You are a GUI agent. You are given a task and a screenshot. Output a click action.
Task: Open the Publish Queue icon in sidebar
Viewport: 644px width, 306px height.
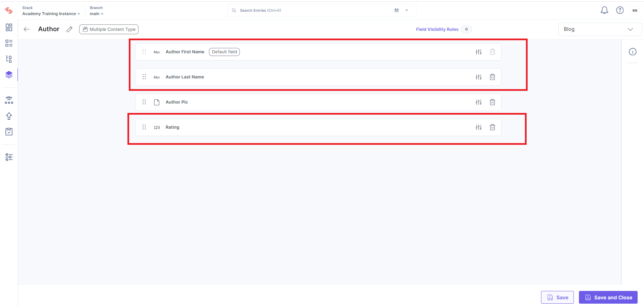pyautogui.click(x=9, y=100)
